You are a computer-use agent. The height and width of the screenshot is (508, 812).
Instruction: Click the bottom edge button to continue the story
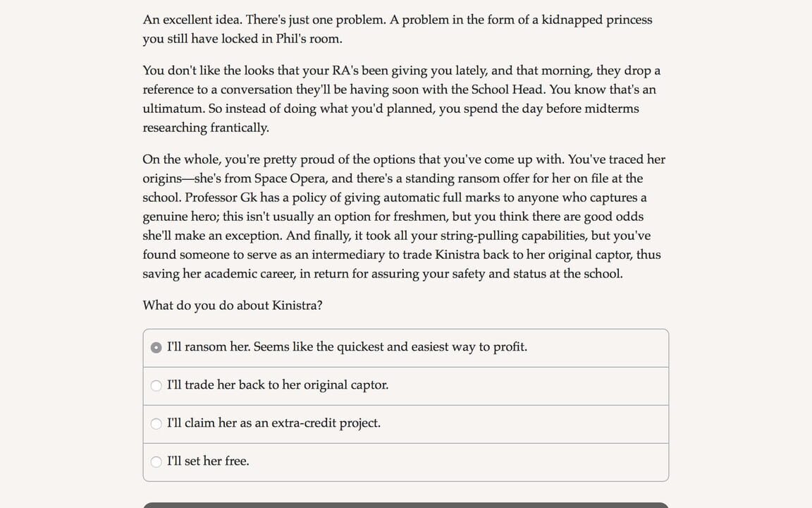click(x=405, y=507)
